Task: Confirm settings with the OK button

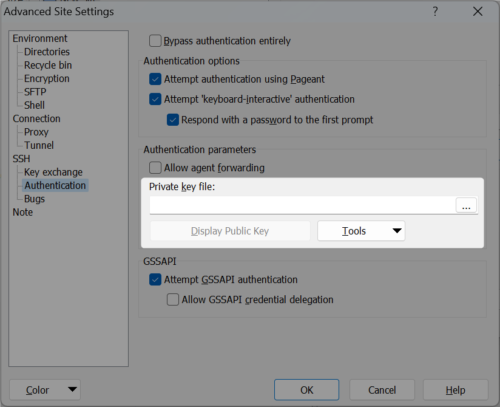Action: pos(307,390)
